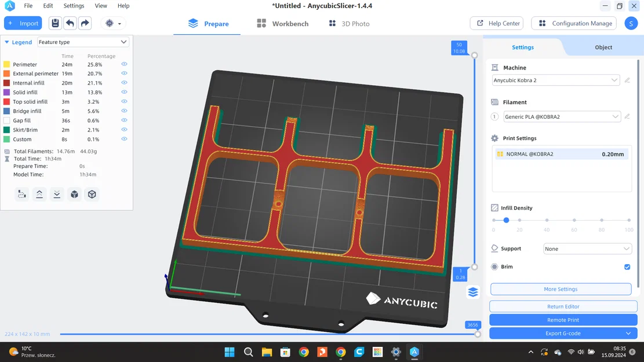Viewport: 644px width, 362px height.
Task: Toggle Top solid infill visibility
Action: pos(124,101)
